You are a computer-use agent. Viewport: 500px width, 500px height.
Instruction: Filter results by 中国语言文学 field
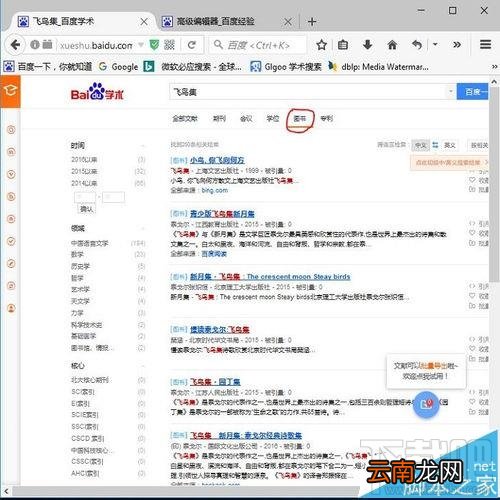coord(89,243)
